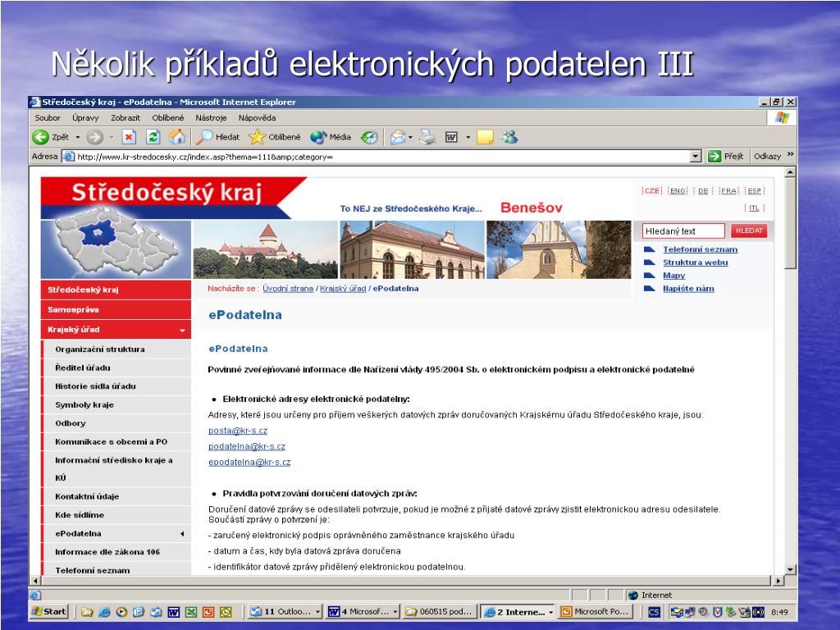Image resolution: width=840 pixels, height=630 pixels.
Task: Open Symboly kraje in the sidebar
Action: 84,405
